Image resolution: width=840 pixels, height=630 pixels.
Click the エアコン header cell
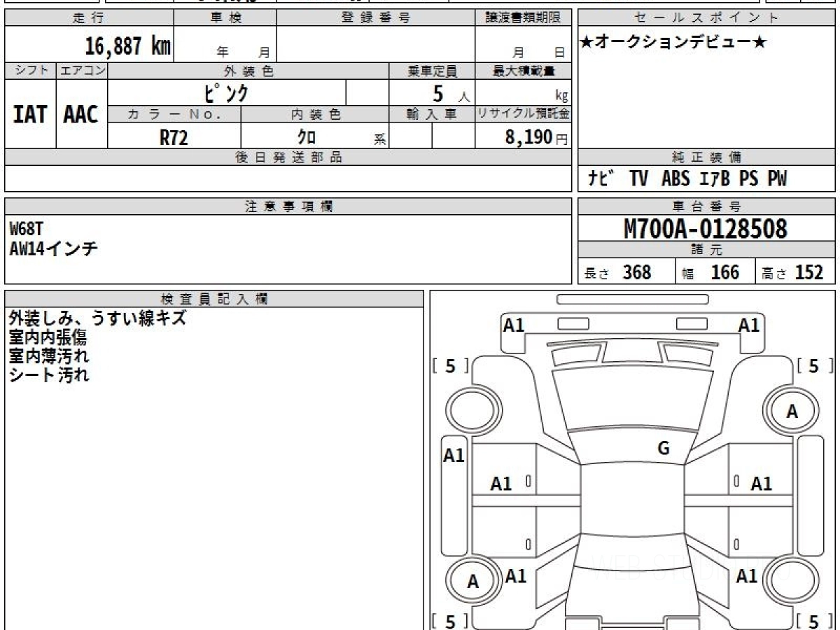82,71
